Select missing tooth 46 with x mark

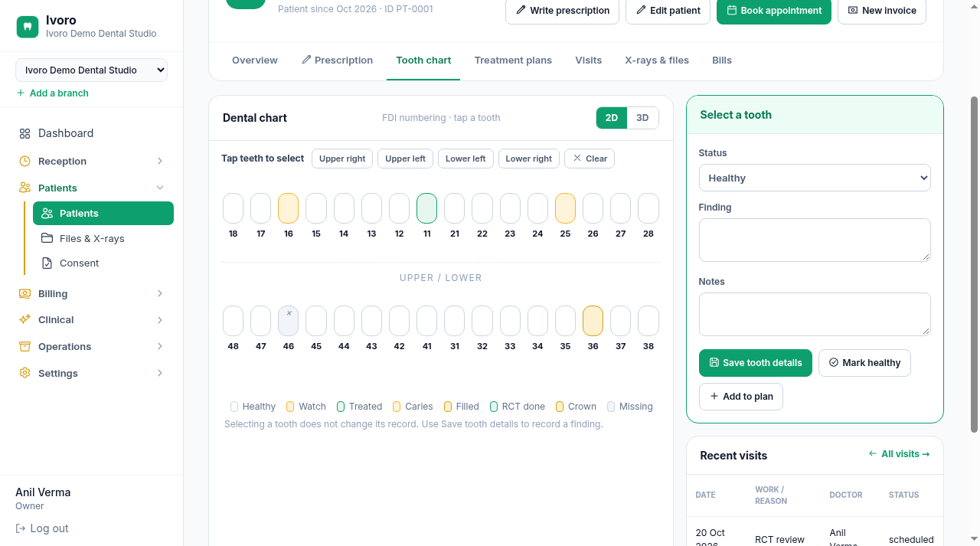[x=289, y=321]
